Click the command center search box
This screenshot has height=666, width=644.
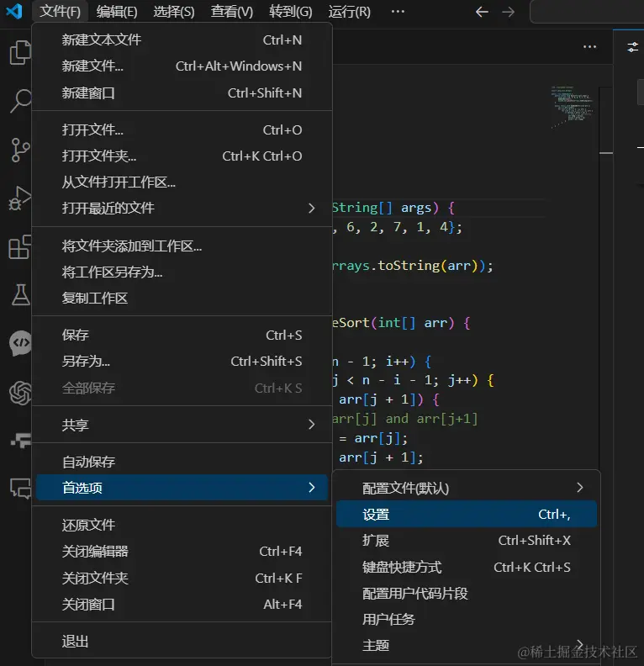click(587, 12)
